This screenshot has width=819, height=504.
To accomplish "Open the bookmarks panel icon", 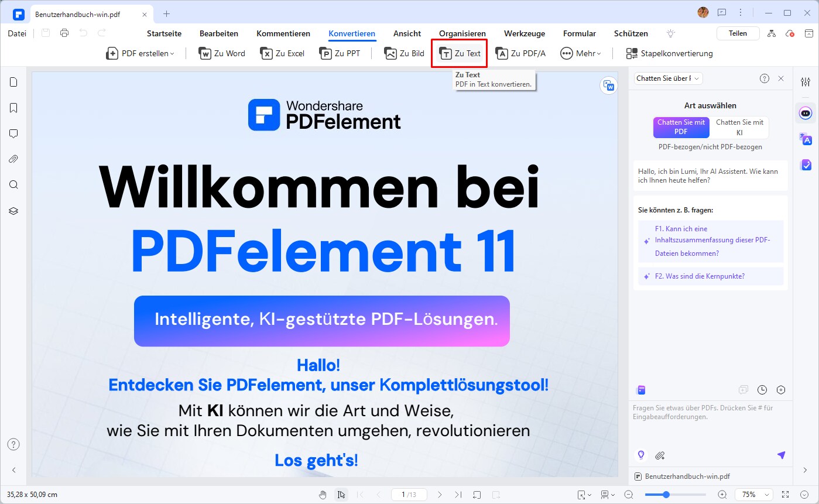I will [13, 108].
